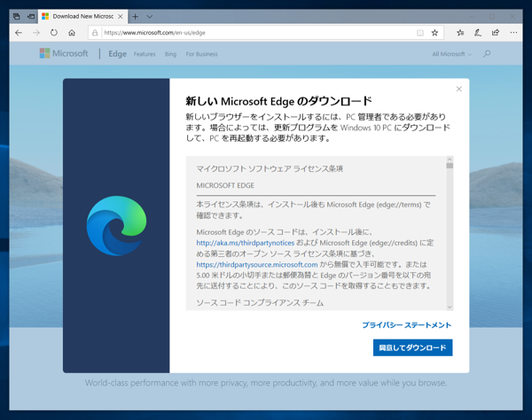Click the set these tabs aside icon
This screenshot has height=420, width=532.
tap(31, 16)
